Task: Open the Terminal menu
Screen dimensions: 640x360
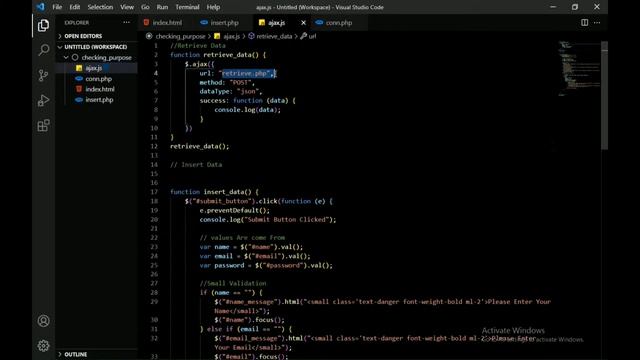Action: [187, 7]
